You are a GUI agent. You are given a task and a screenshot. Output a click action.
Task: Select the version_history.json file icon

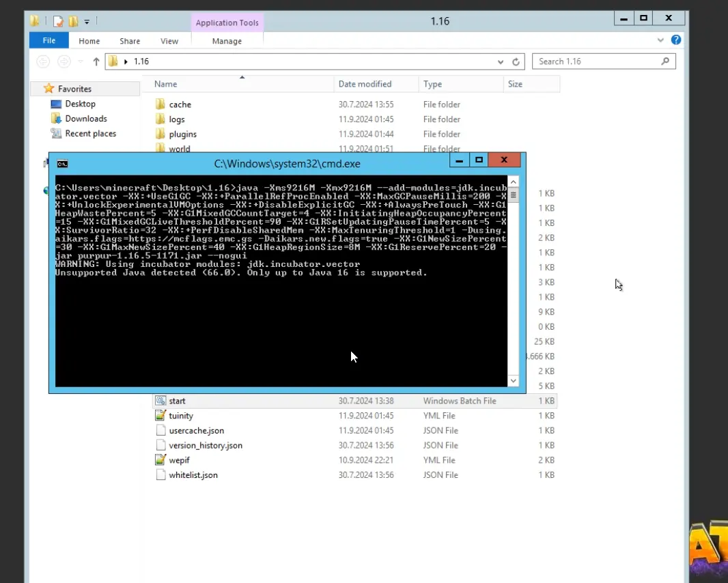pos(160,445)
